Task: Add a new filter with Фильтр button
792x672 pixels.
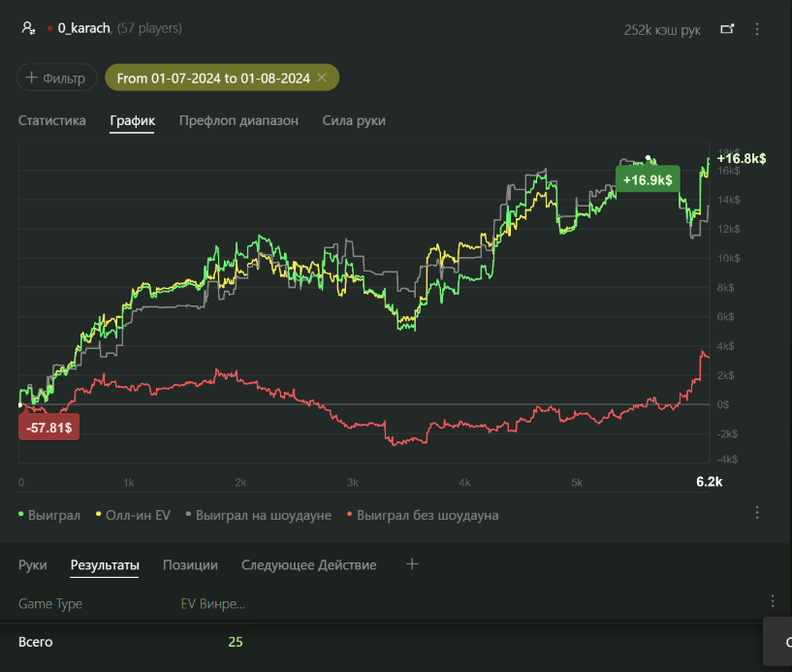Action: (56, 78)
